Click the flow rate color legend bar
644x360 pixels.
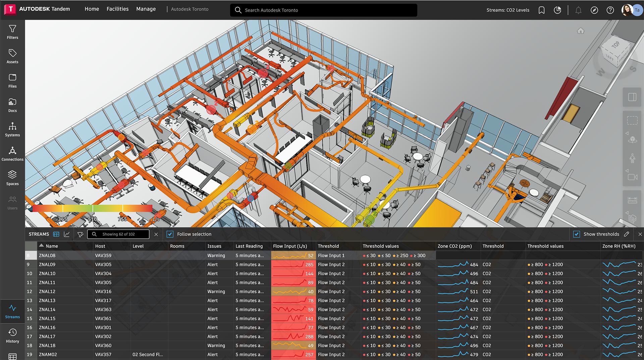(x=92, y=209)
